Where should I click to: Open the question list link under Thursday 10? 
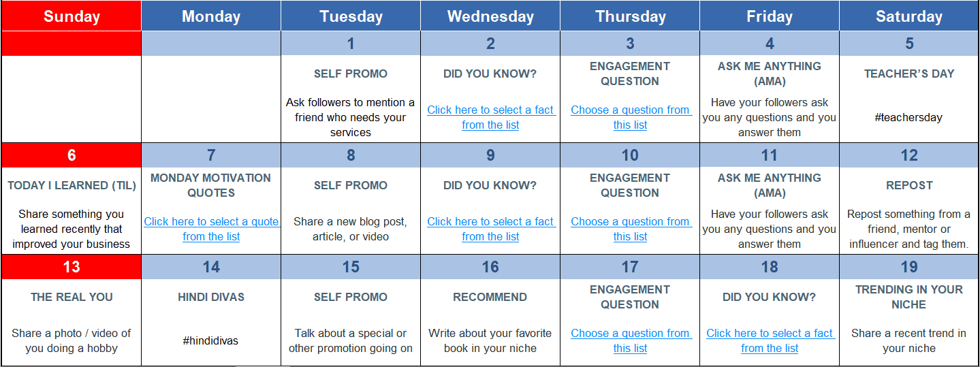click(x=630, y=229)
